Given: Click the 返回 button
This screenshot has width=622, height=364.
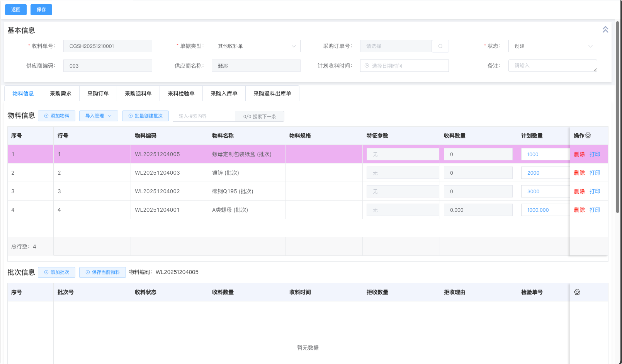Looking at the screenshot, I should pos(16,10).
